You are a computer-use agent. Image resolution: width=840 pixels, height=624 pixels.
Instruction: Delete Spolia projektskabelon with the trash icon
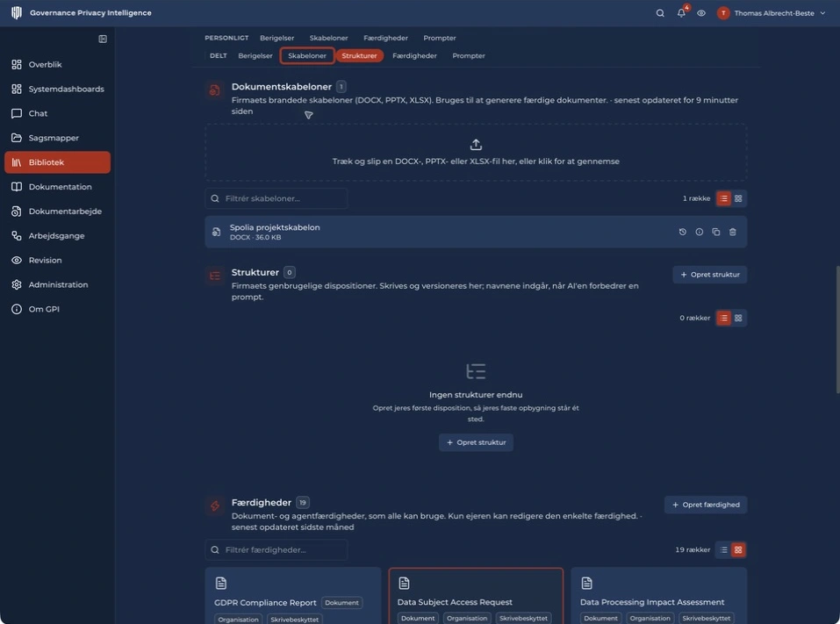[732, 232]
